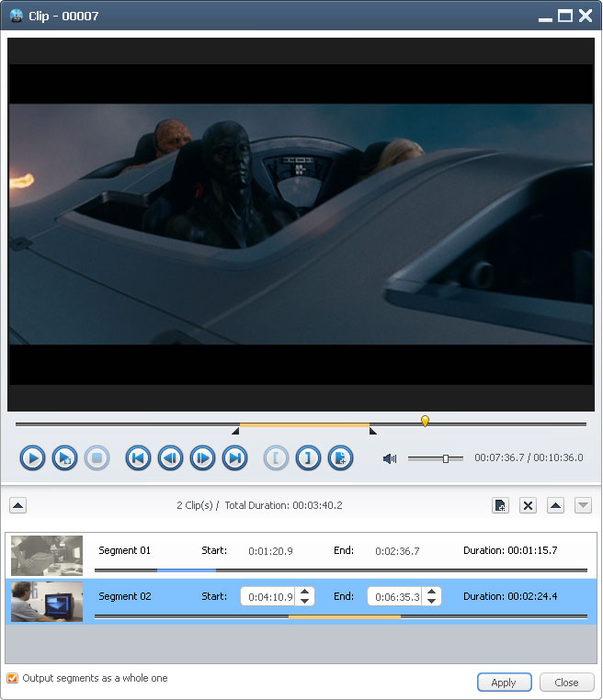
Task: Move selected segment up
Action: point(555,505)
